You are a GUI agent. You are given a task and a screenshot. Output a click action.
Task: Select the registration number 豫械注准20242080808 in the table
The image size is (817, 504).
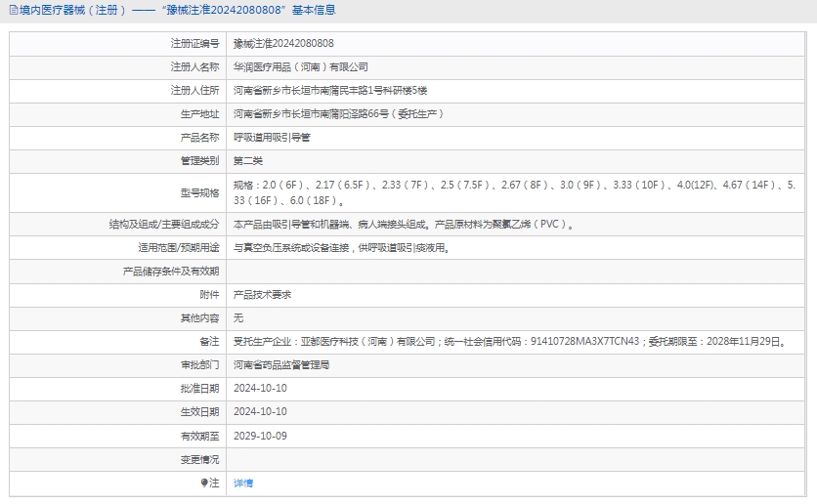pos(282,44)
